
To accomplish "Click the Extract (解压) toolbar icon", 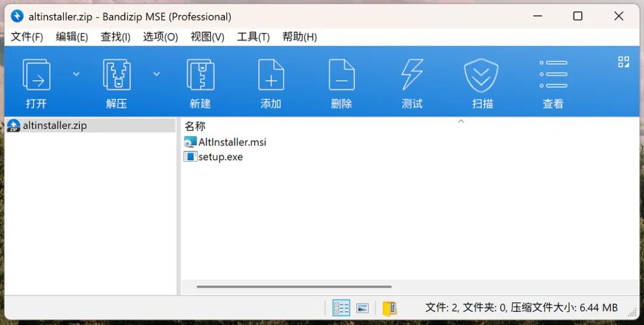I will pyautogui.click(x=116, y=75).
